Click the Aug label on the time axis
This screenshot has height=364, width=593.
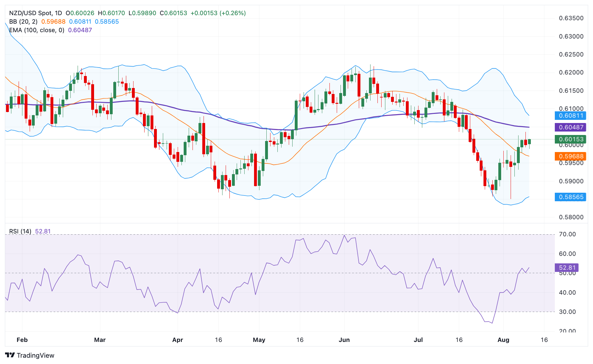(503, 340)
